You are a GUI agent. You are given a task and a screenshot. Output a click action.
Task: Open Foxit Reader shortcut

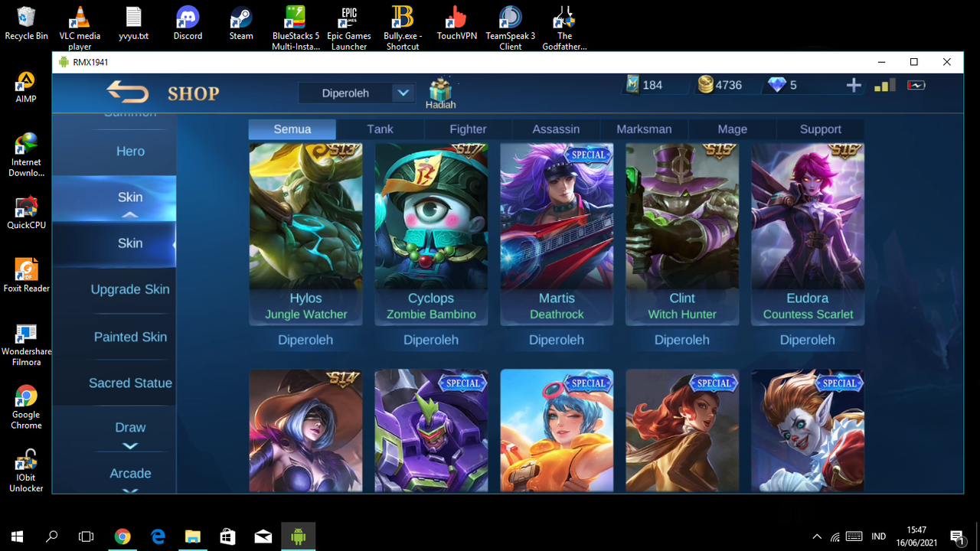point(26,275)
